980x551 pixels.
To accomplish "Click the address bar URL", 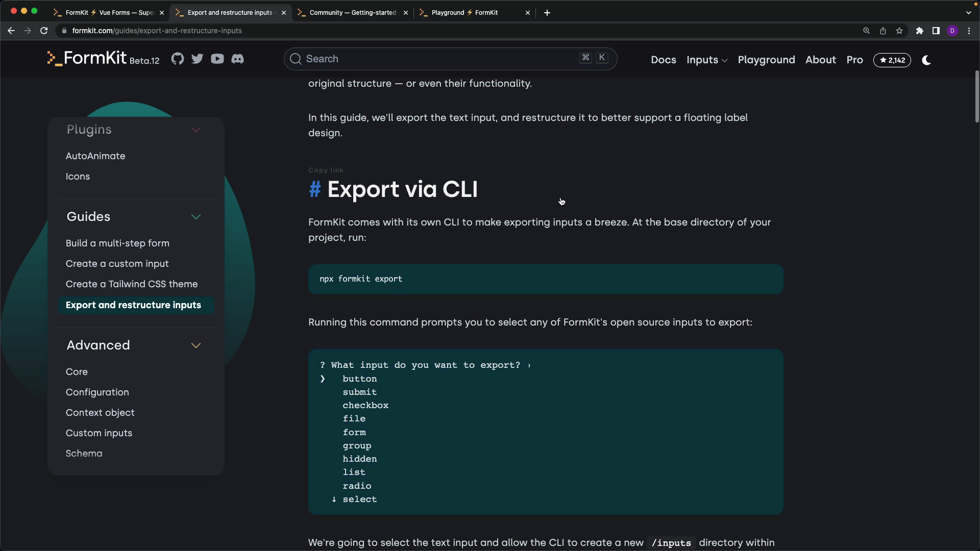I will 157,31.
